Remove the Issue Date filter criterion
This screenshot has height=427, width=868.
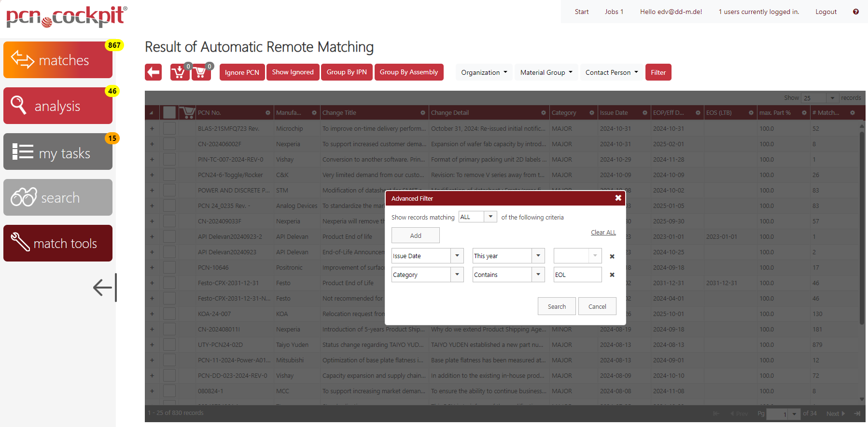[x=612, y=256]
